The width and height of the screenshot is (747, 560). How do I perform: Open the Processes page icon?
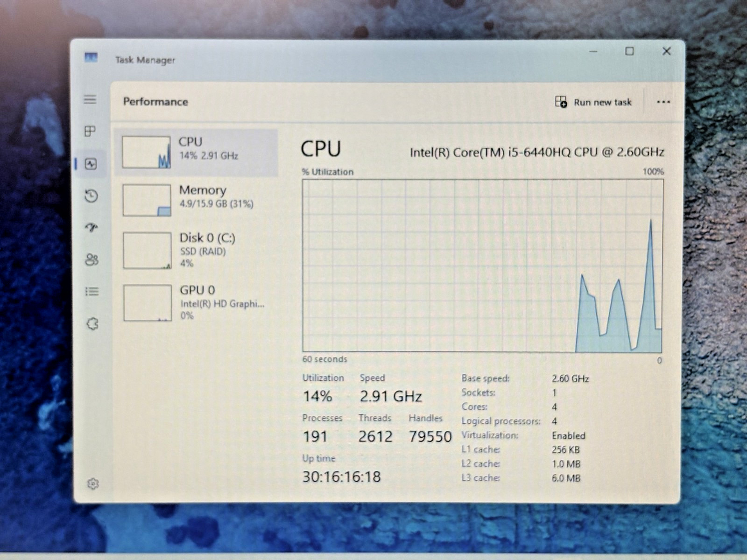click(x=90, y=131)
